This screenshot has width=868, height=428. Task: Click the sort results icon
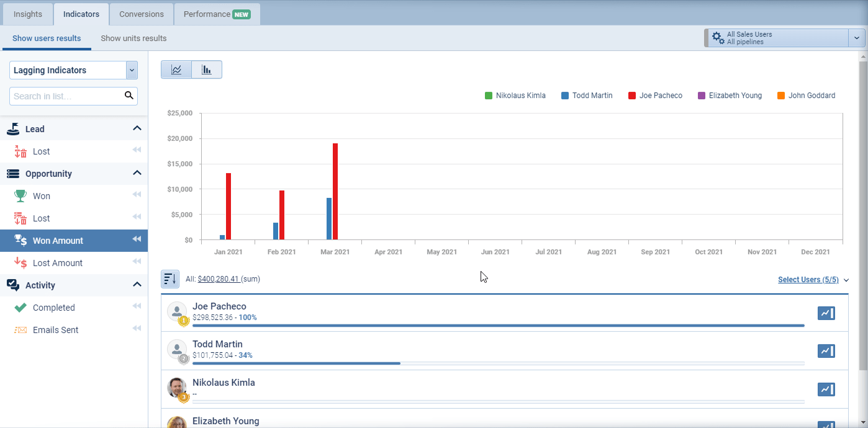[x=170, y=279]
